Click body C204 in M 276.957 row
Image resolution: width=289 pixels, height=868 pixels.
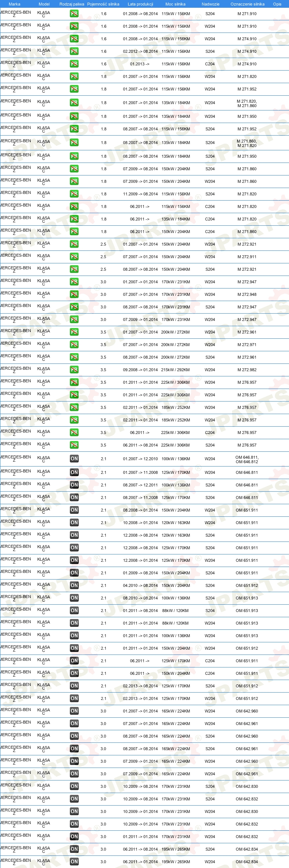210,433
